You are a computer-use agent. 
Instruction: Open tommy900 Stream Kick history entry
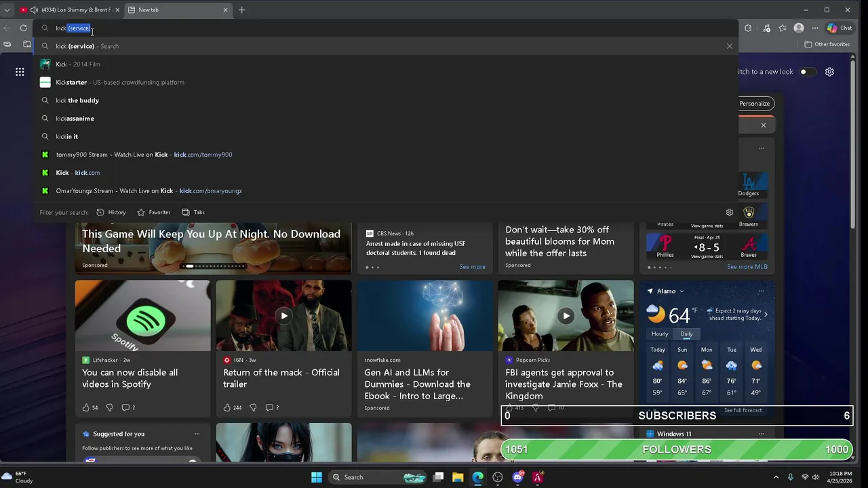(385, 155)
